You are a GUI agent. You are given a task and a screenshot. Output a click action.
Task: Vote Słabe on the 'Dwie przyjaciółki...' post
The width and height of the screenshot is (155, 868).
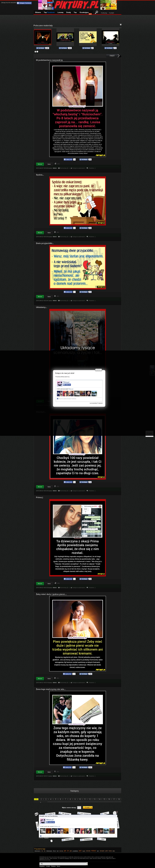point(49,296)
